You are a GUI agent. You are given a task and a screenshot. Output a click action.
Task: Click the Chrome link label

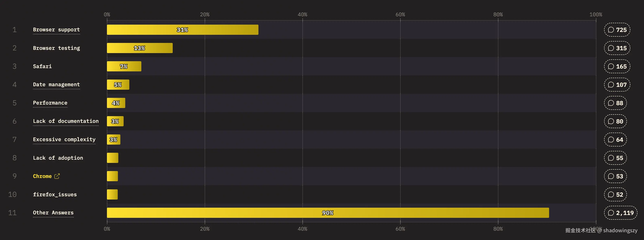click(42, 176)
